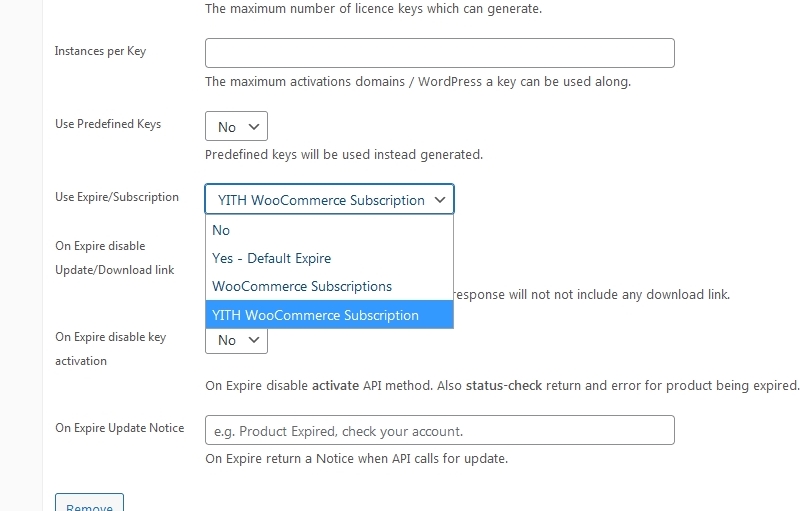
Task: Click the "Use Expire/Subscription" label
Action: pyautogui.click(x=117, y=197)
